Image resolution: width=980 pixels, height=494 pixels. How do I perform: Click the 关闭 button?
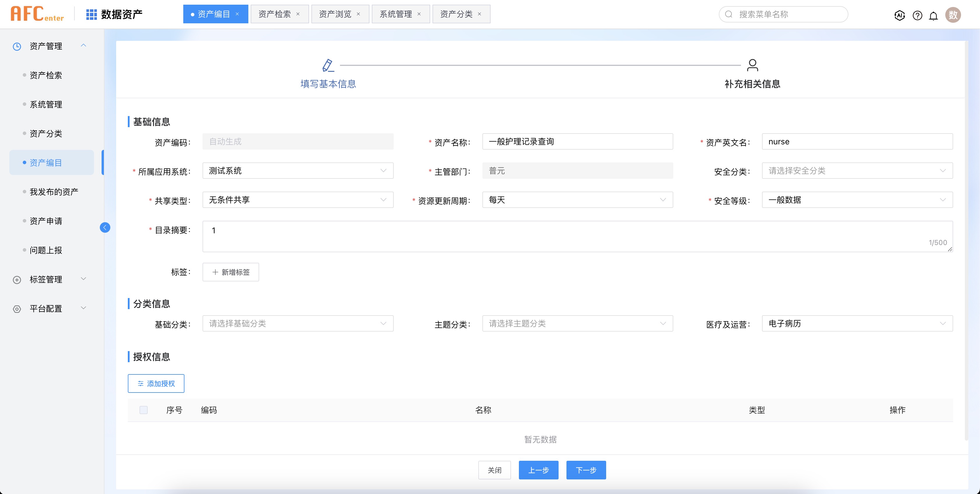[x=495, y=470]
